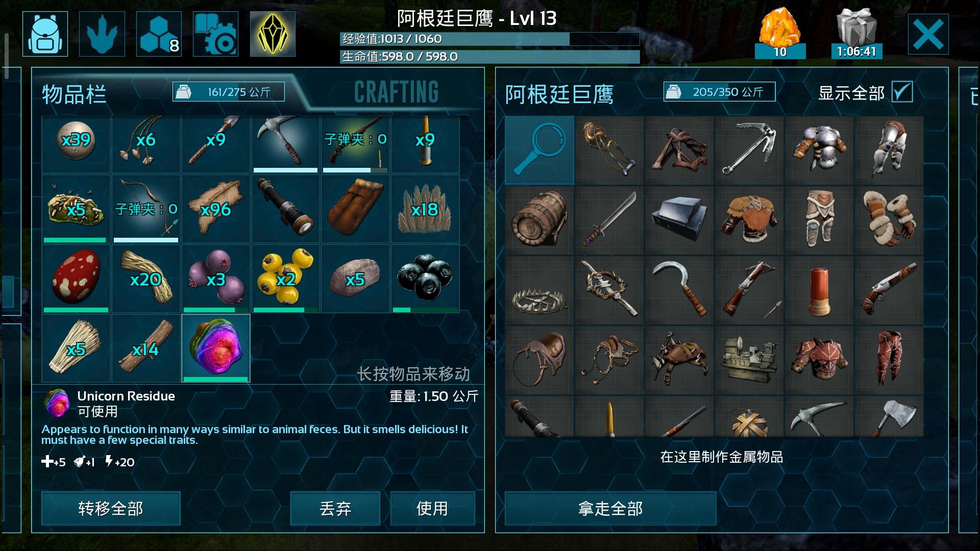The height and width of the screenshot is (551, 980).
Task: Switch to the 物品栏 tab
Action: 75,94
